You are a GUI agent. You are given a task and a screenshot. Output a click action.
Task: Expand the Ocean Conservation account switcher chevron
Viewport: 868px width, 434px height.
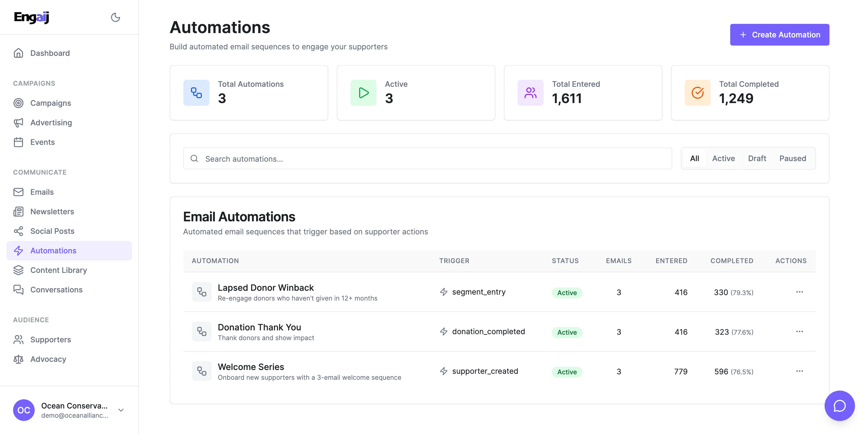(121, 410)
